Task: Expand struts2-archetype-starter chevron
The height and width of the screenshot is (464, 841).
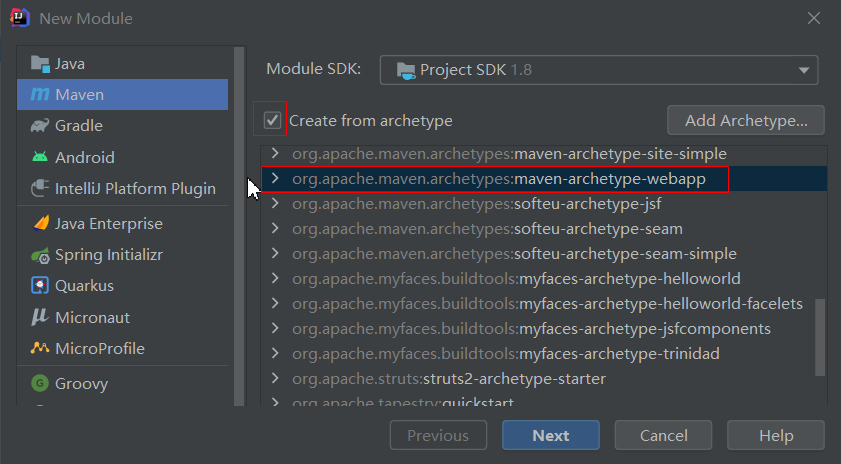Action: [x=275, y=378]
